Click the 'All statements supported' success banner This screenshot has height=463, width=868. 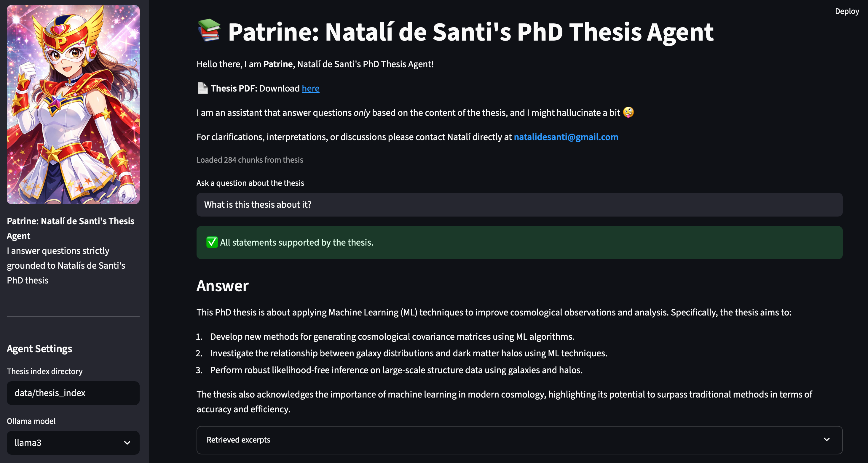tap(519, 242)
